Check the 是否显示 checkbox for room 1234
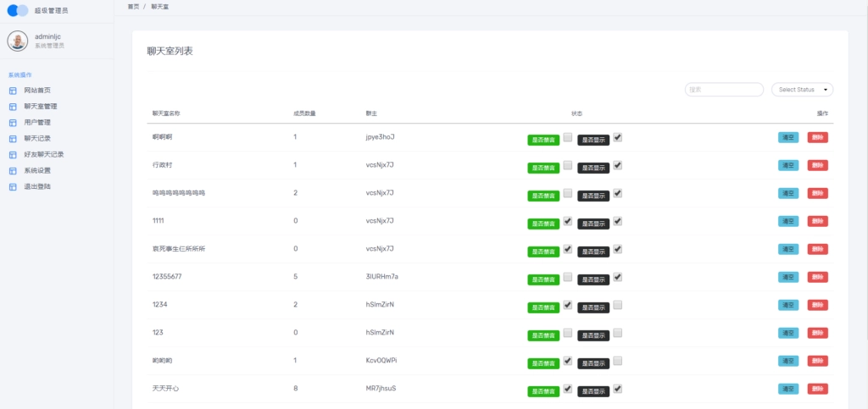This screenshot has width=868, height=409. (x=618, y=305)
